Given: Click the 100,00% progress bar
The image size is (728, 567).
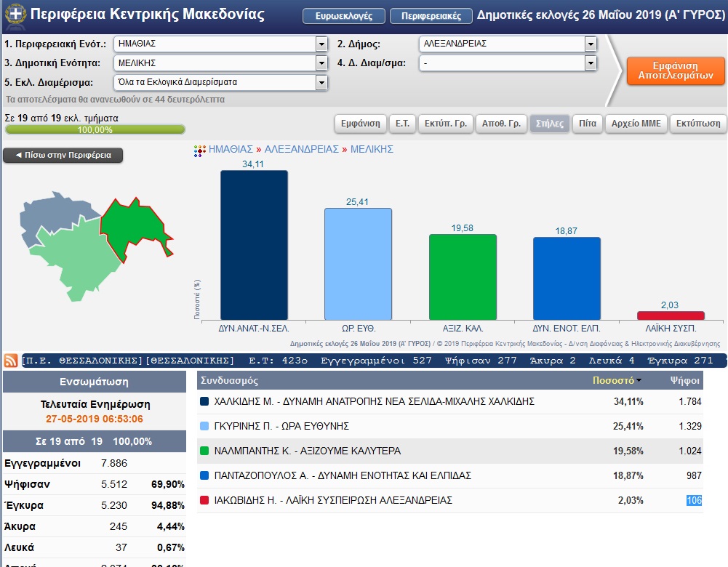Looking at the screenshot, I should [x=95, y=129].
